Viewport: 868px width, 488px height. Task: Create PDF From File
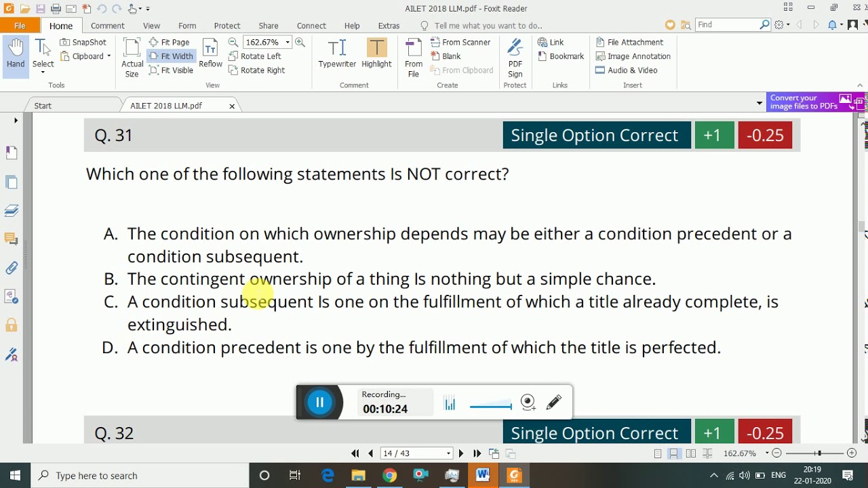click(x=414, y=58)
